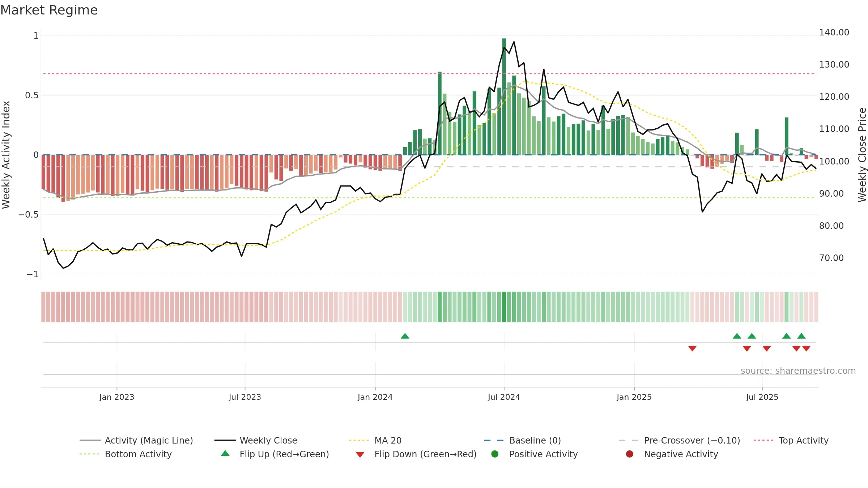Toggle the Bottom Activity legend entry

tap(125, 454)
